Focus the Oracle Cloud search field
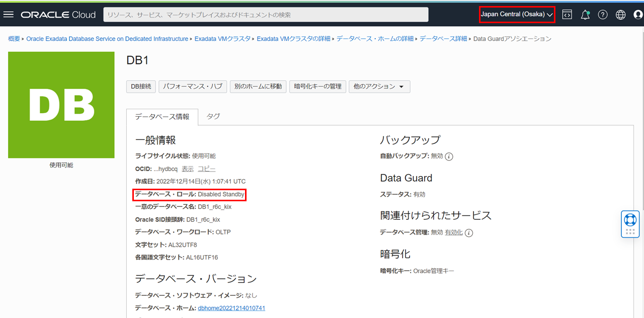The height and width of the screenshot is (318, 644). point(266,15)
